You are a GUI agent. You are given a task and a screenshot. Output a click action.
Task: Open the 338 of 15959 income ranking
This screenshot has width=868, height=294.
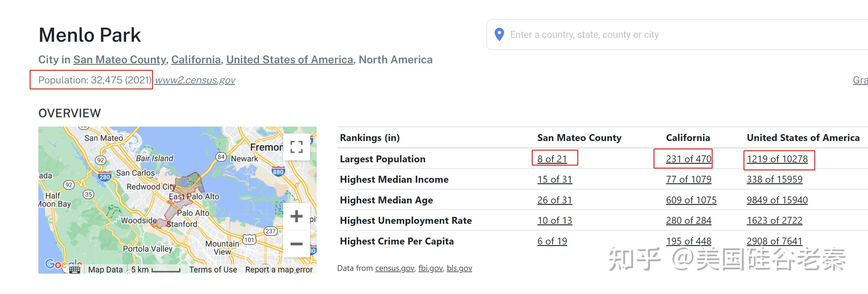pyautogui.click(x=774, y=179)
